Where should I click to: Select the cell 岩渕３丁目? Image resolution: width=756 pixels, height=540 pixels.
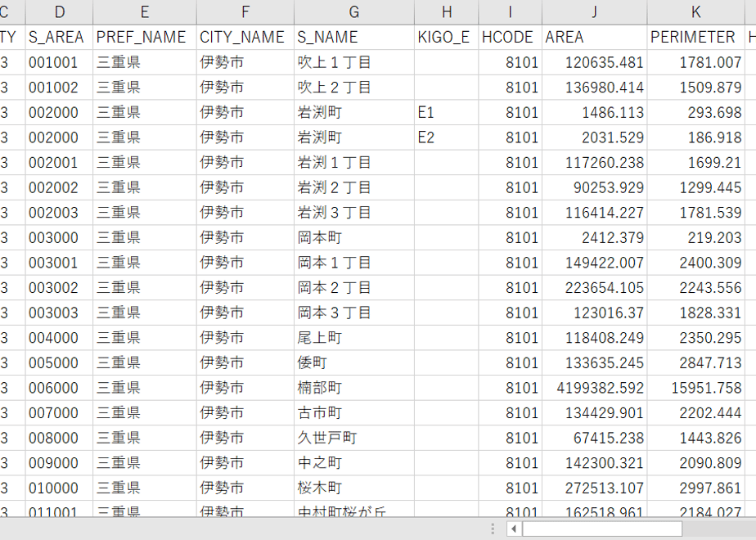pyautogui.click(x=354, y=213)
